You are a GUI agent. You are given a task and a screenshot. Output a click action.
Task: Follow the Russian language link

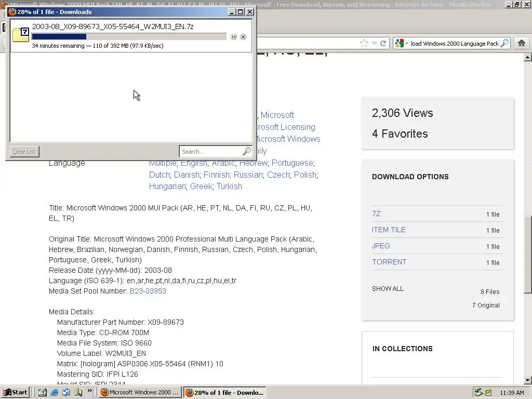coord(248,175)
